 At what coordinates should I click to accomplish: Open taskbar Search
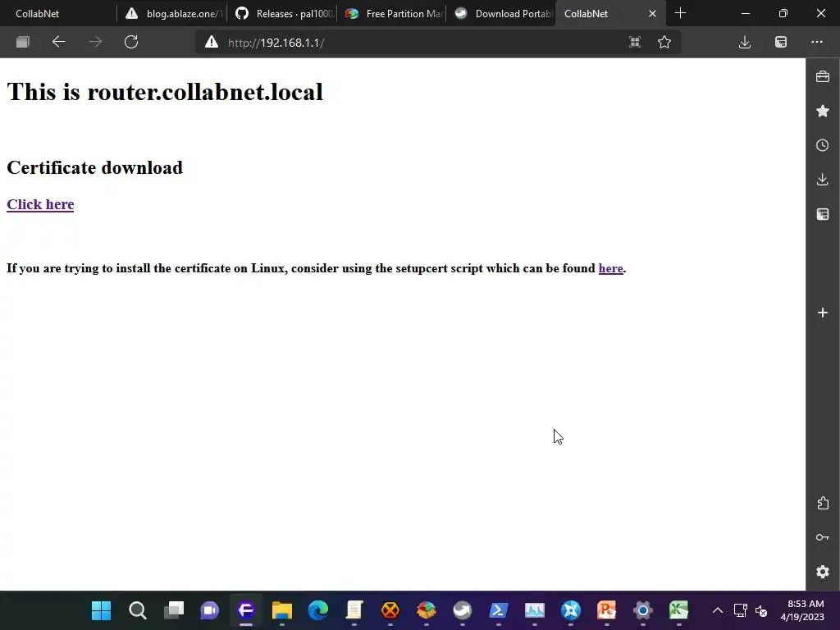click(138, 610)
